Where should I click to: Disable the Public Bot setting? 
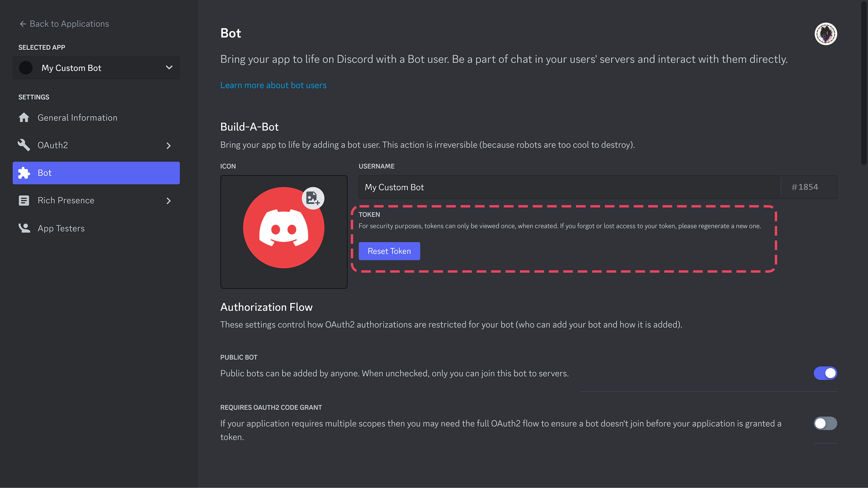click(x=825, y=373)
